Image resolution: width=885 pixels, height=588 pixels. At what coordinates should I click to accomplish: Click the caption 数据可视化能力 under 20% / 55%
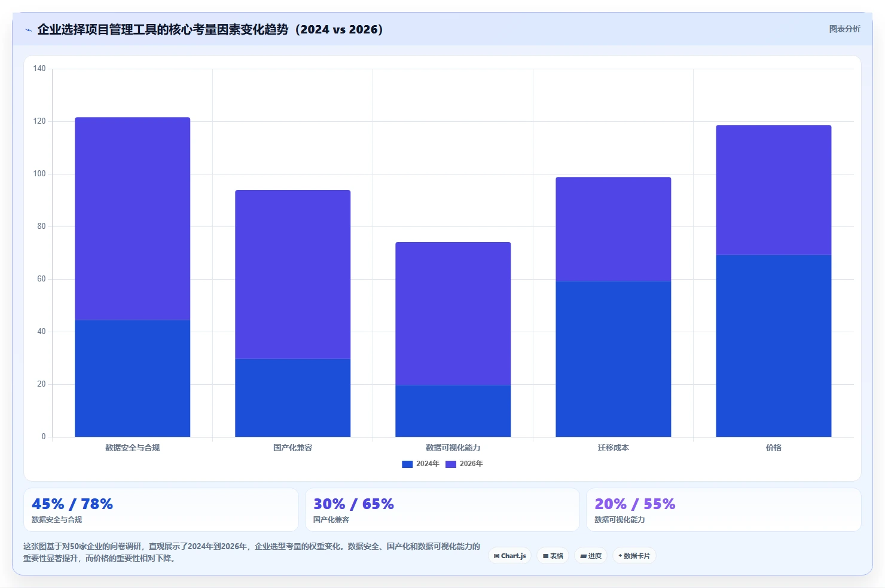(619, 520)
